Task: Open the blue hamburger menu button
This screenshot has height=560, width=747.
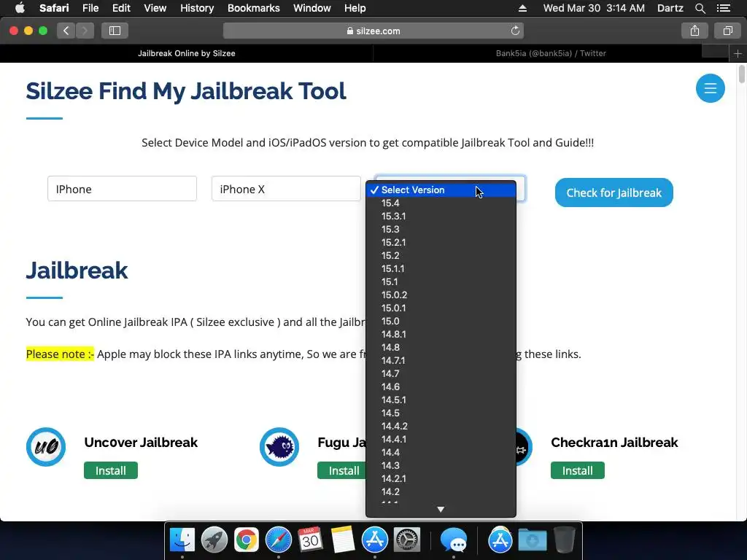Action: pos(710,88)
